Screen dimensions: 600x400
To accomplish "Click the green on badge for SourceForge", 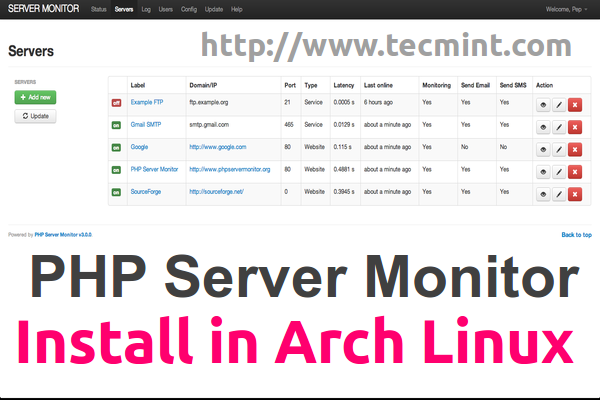I will pos(116,192).
